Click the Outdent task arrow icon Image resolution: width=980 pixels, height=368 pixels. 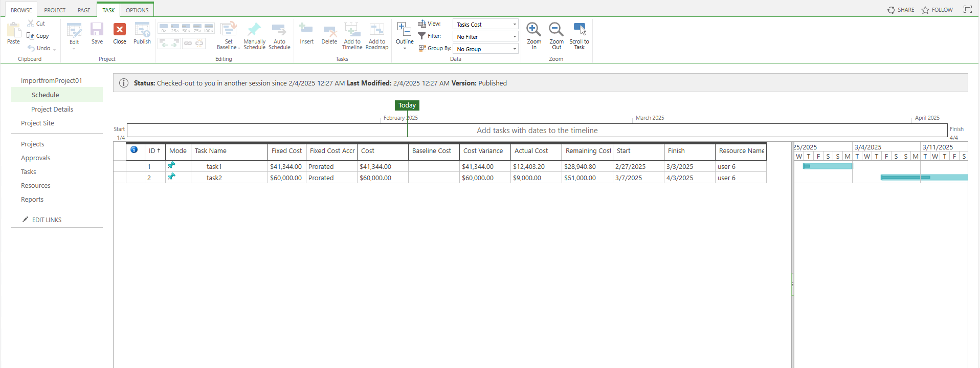164,44
